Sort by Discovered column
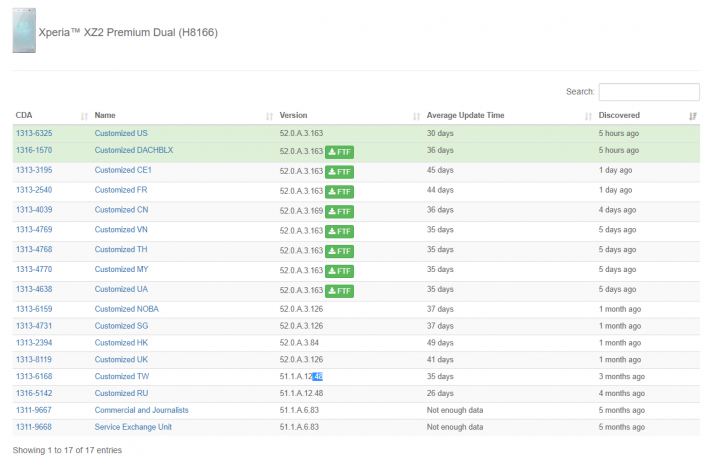Screen dimensions: 720x470 tap(647, 115)
